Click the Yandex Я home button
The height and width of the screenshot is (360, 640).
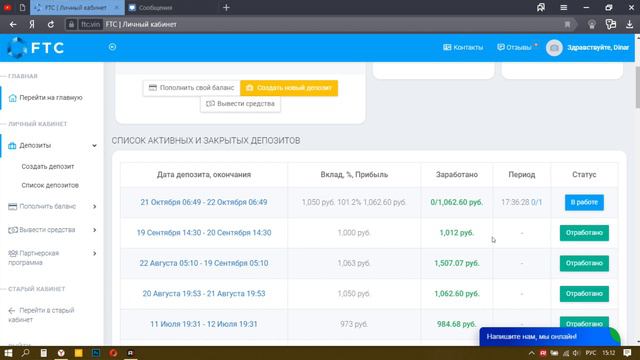pos(32,24)
